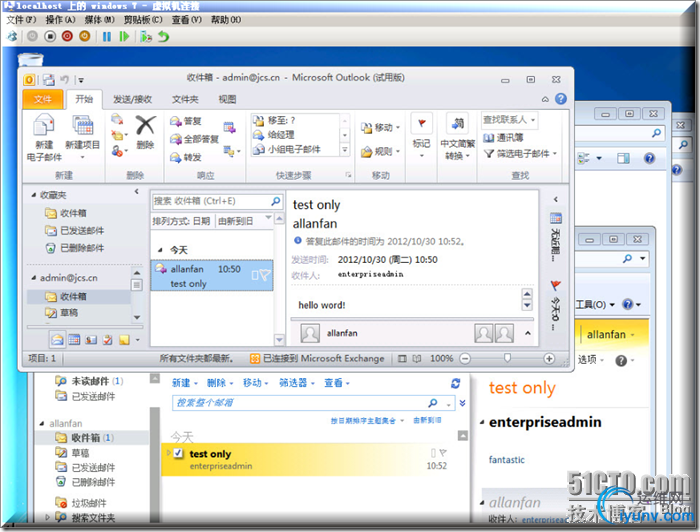Toggle the test only message checkbox in OWA
This screenshot has height=532, width=700.
(178, 453)
